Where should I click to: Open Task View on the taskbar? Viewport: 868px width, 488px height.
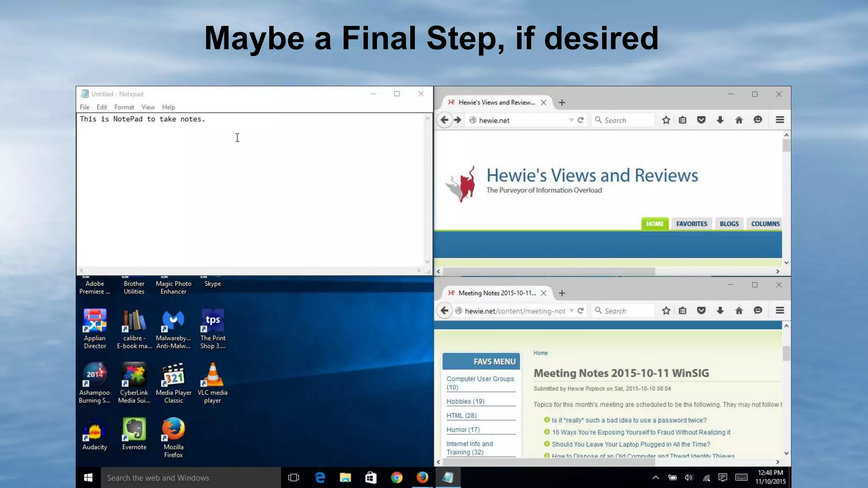(x=293, y=477)
